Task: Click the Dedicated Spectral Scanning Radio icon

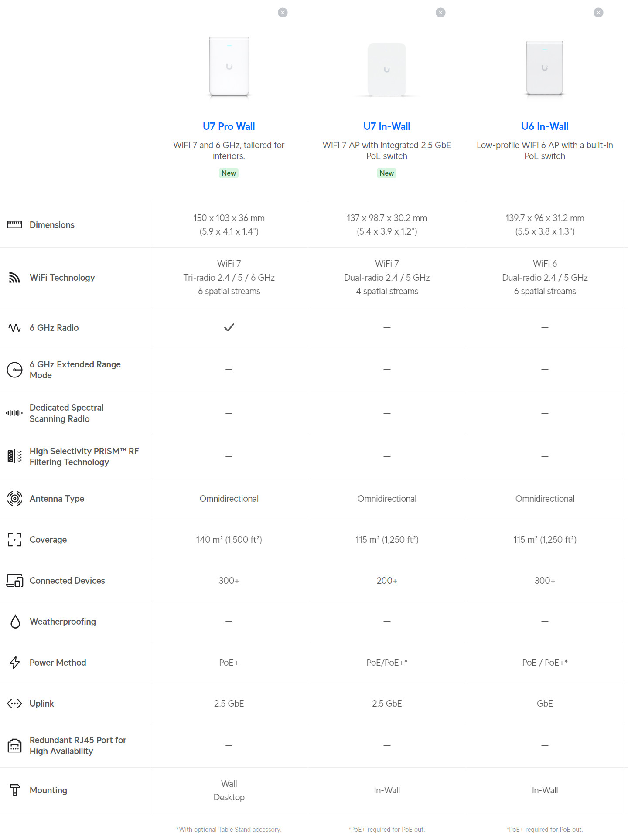Action: [14, 413]
